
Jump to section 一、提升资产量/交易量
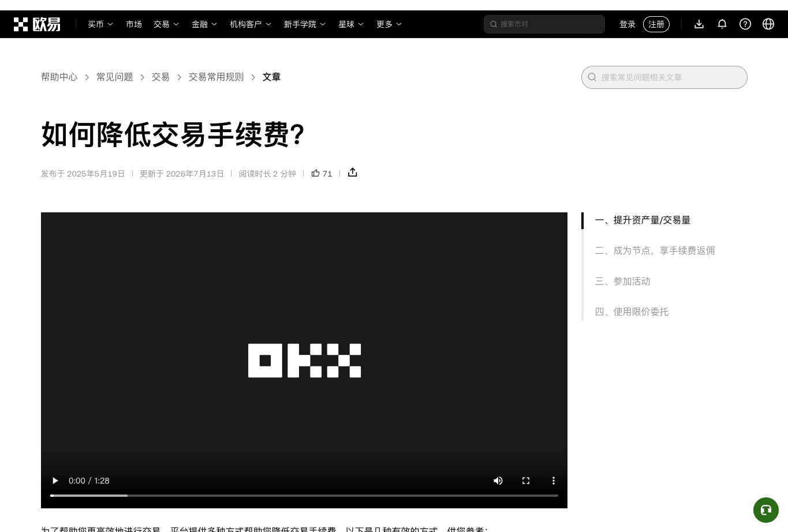643,220
